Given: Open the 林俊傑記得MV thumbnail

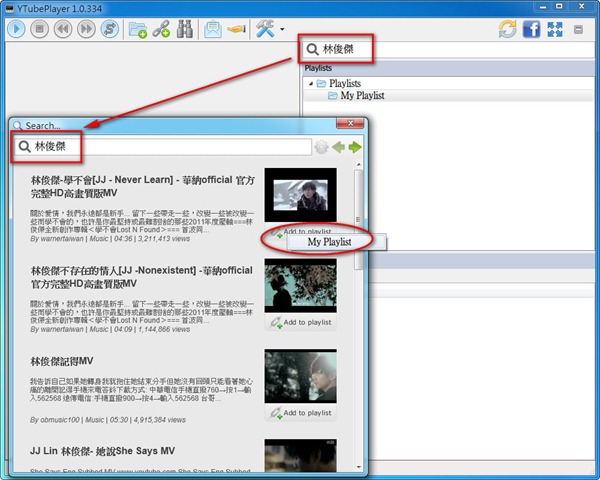Looking at the screenshot, I should pyautogui.click(x=300, y=376).
